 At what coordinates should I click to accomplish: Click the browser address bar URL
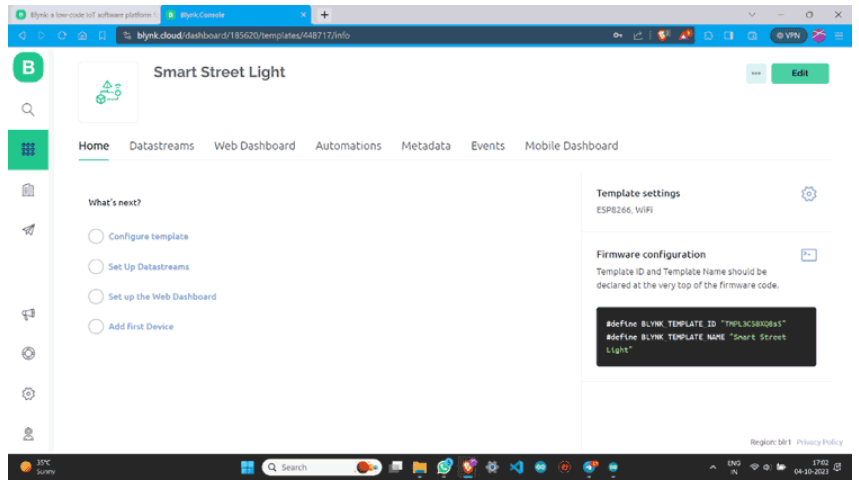point(250,35)
